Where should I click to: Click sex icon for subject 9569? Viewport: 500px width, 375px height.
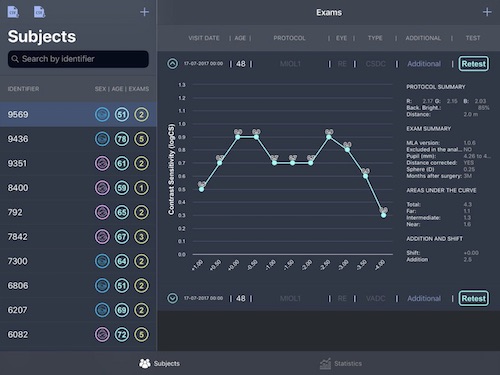[x=102, y=114]
